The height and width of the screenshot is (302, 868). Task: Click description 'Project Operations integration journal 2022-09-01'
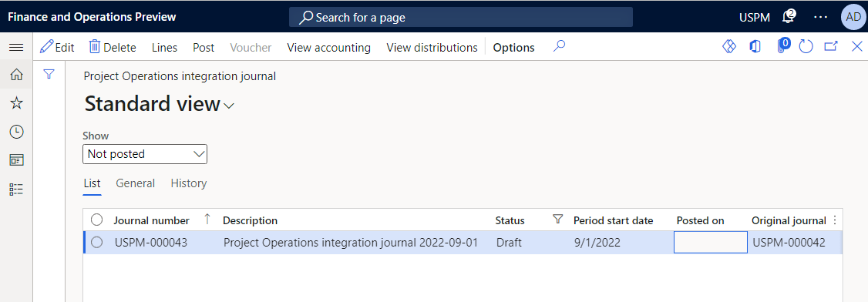pos(351,242)
